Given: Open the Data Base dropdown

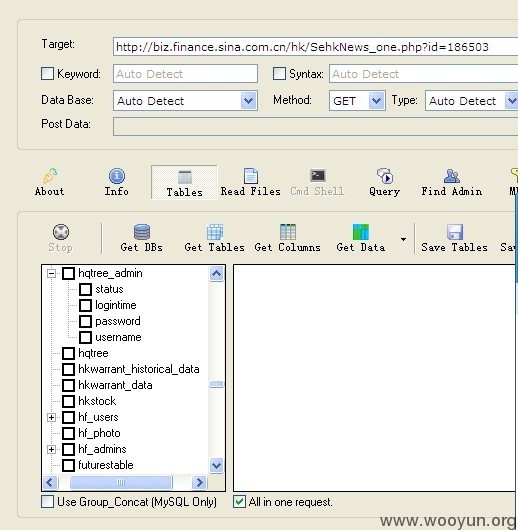Looking at the screenshot, I should [x=249, y=100].
